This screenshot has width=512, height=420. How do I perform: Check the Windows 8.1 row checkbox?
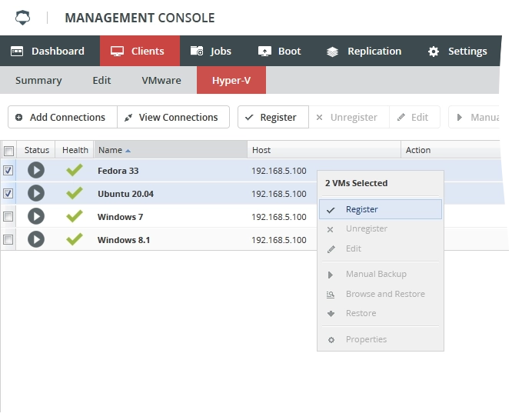point(8,239)
